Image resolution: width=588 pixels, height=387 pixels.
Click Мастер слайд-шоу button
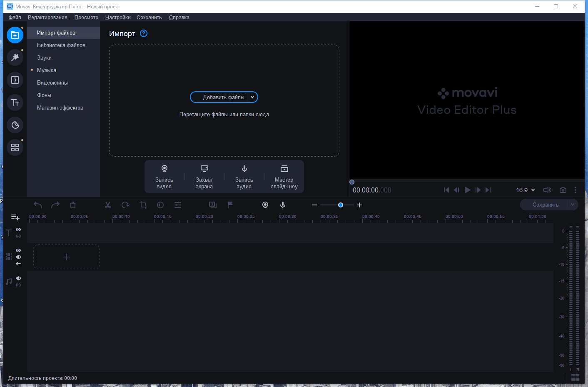284,177
